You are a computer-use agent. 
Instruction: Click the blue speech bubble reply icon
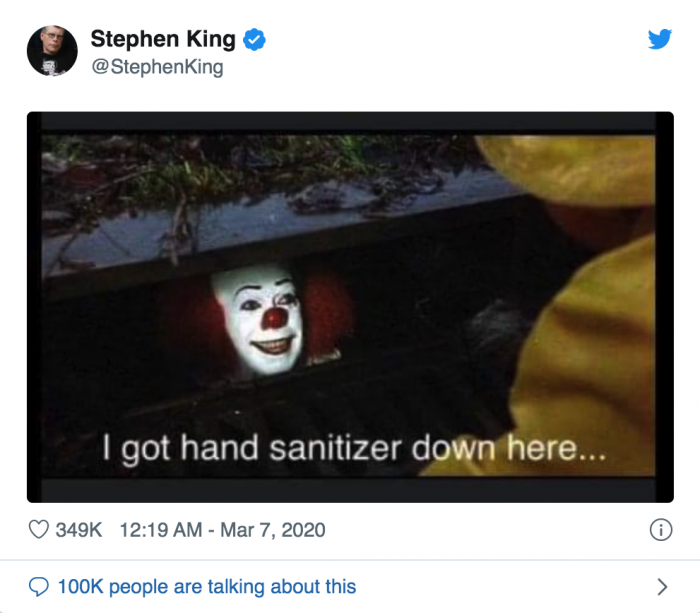pos(39,586)
